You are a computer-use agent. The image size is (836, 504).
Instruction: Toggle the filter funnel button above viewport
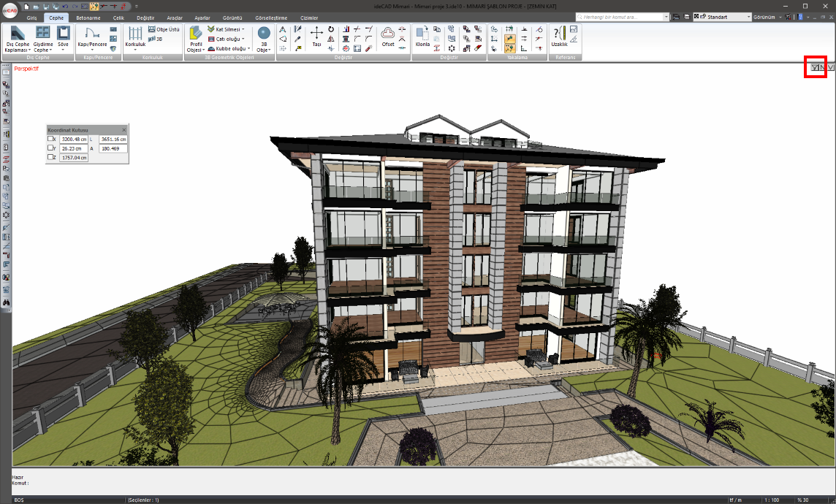tap(814, 67)
